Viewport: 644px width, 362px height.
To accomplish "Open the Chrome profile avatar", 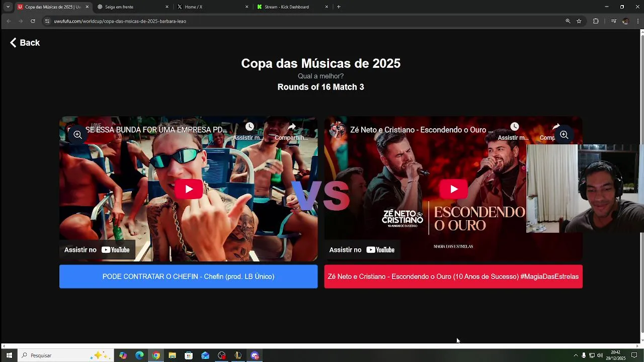I will click(x=625, y=21).
